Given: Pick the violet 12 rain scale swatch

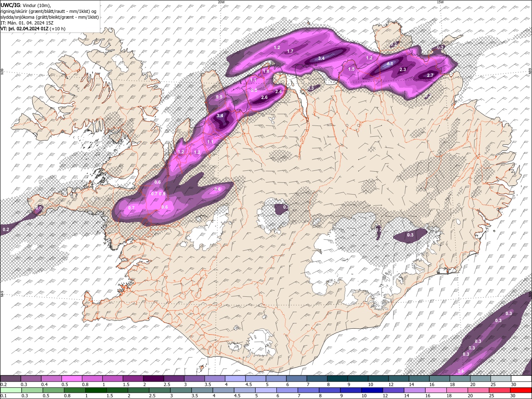Looking at the screenshot, I should 393,390.
